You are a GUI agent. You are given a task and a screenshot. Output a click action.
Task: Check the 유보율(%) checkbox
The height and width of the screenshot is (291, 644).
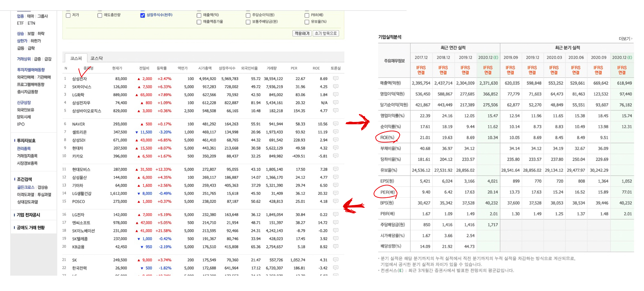tap(307, 22)
